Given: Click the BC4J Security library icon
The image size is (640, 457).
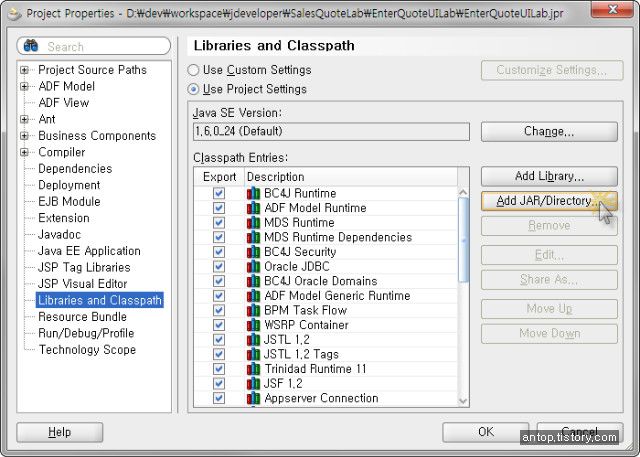Looking at the screenshot, I should click(x=253, y=252).
